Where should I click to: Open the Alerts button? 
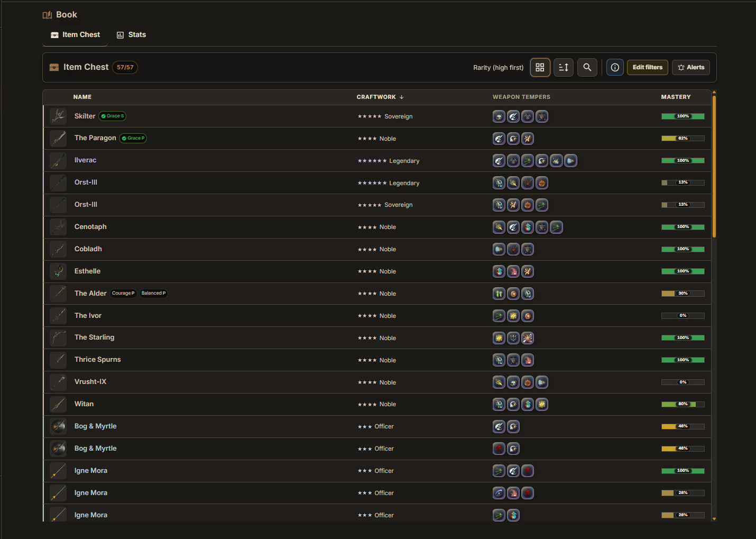[x=692, y=67]
